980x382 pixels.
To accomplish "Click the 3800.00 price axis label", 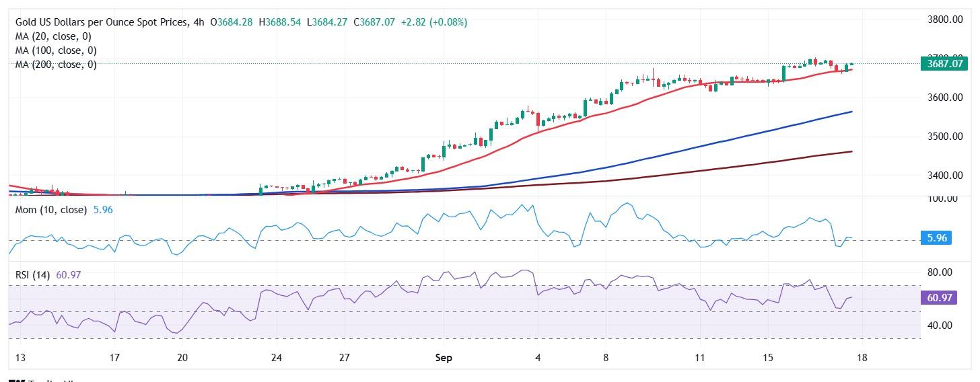I will (943, 20).
